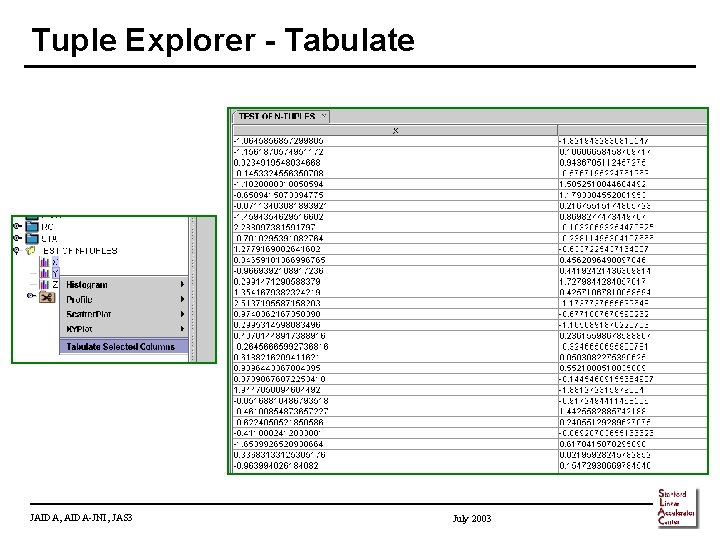Select the X column histogram icon in tree
This screenshot has width=720, height=540.
[44, 262]
